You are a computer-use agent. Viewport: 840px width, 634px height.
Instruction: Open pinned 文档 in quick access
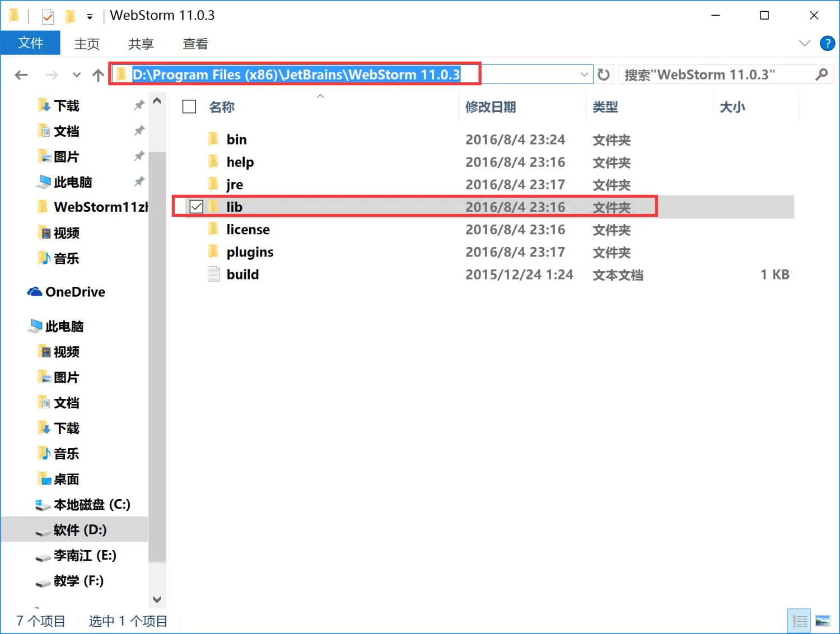tap(67, 131)
